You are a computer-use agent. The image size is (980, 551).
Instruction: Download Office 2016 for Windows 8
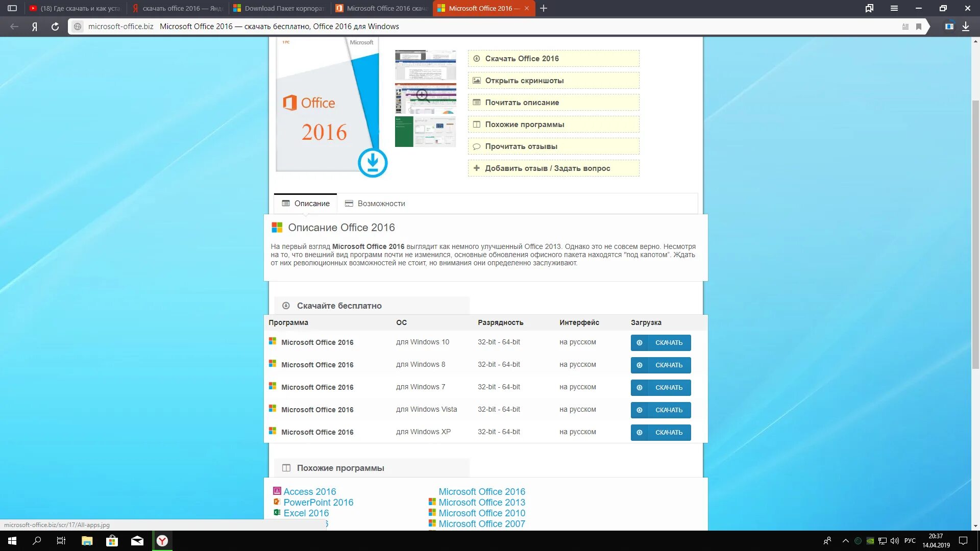(x=660, y=365)
